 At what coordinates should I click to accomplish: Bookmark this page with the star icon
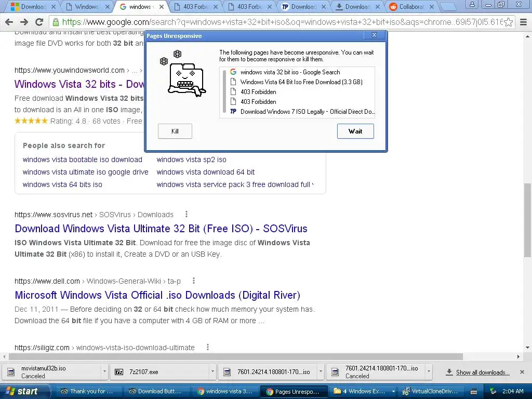[x=508, y=22]
